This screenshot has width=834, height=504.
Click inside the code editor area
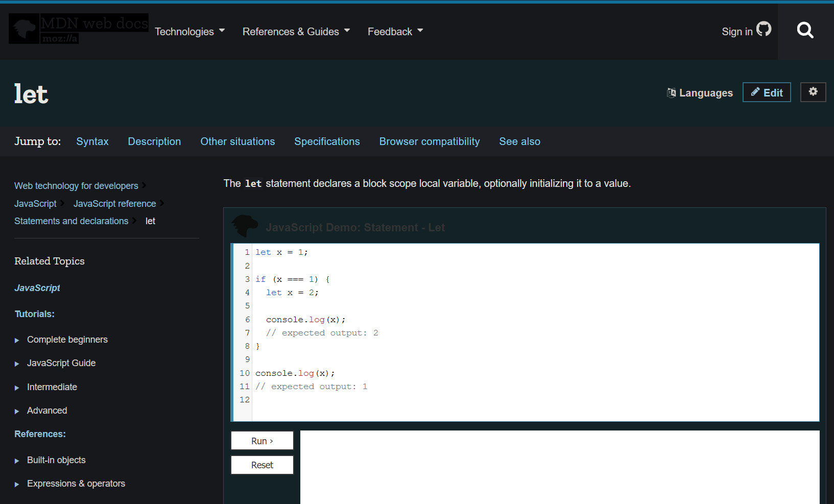click(525, 332)
